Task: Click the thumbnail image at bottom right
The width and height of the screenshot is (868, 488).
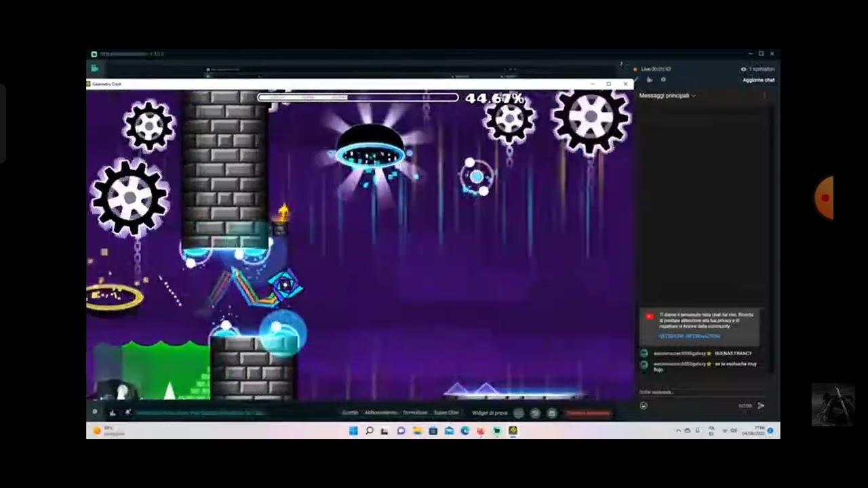Action: 833,405
